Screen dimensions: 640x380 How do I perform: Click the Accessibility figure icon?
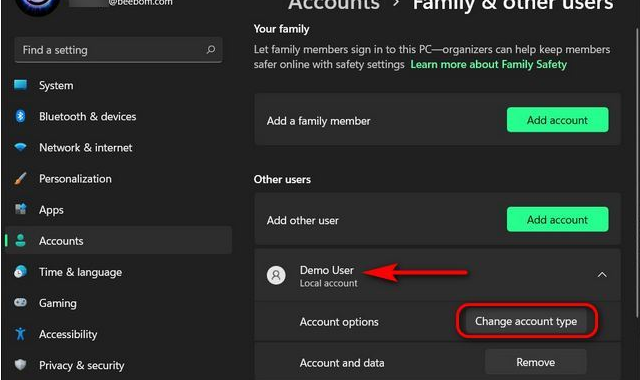(20, 334)
